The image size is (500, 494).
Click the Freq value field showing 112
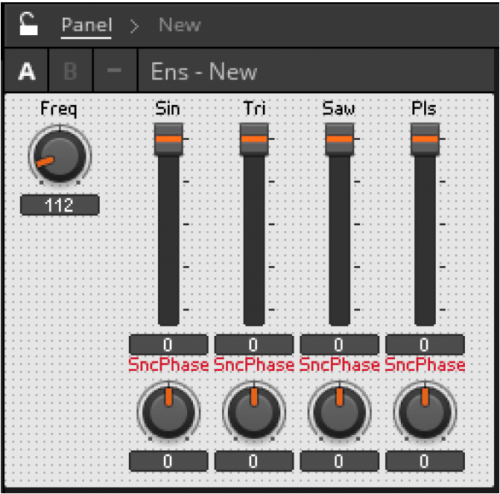click(60, 205)
